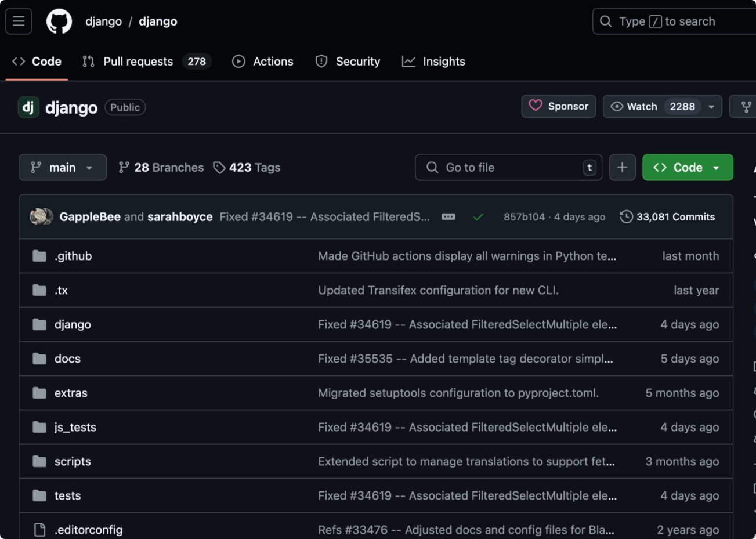Open the main branch selector dropdown
Screen dimensions: 756x539
pyautogui.click(x=63, y=167)
